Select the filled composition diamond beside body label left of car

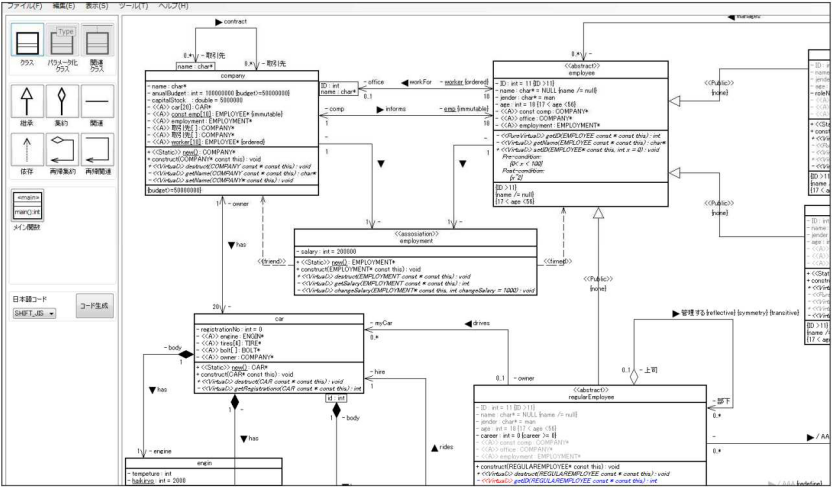pos(186,354)
